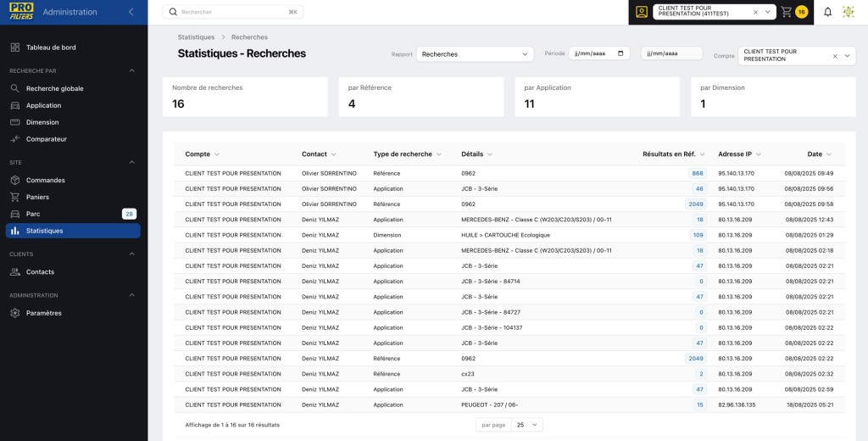Click the Paramètres gear icon
868x441 pixels.
click(15, 313)
